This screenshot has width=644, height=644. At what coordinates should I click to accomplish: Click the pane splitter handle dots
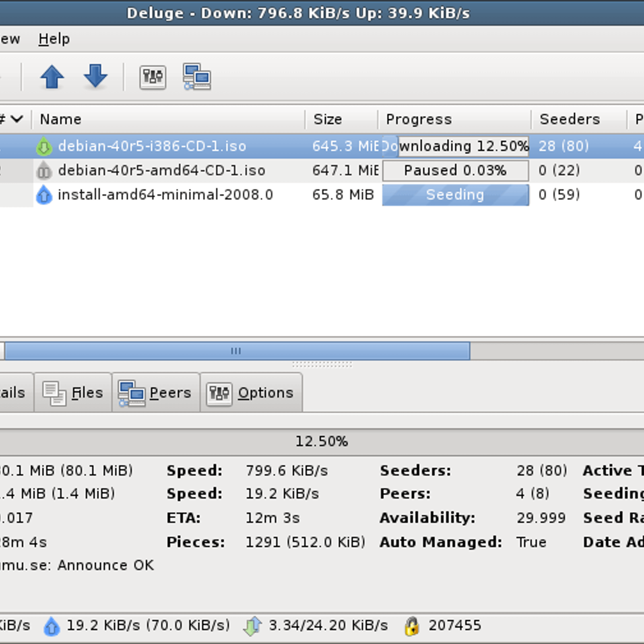[x=322, y=365]
